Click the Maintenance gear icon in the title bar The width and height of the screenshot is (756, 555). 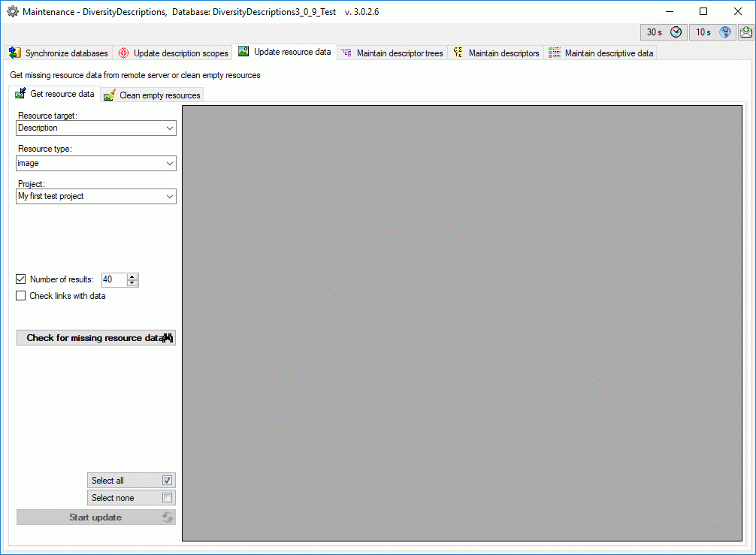coord(13,11)
